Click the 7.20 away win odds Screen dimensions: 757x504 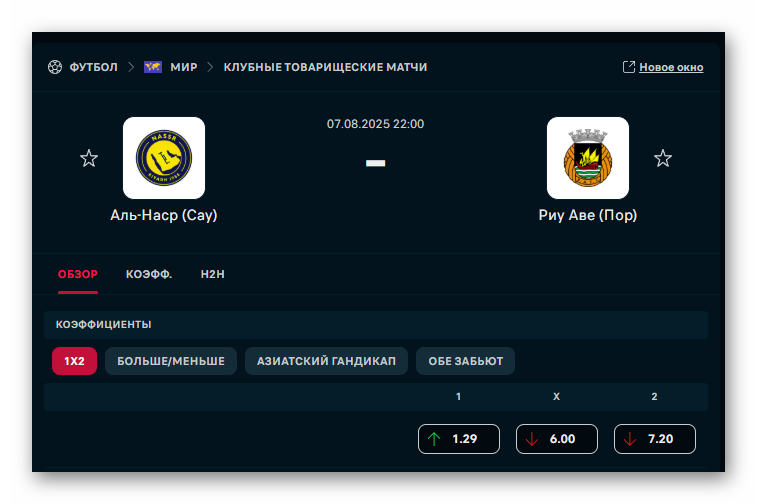pos(655,439)
